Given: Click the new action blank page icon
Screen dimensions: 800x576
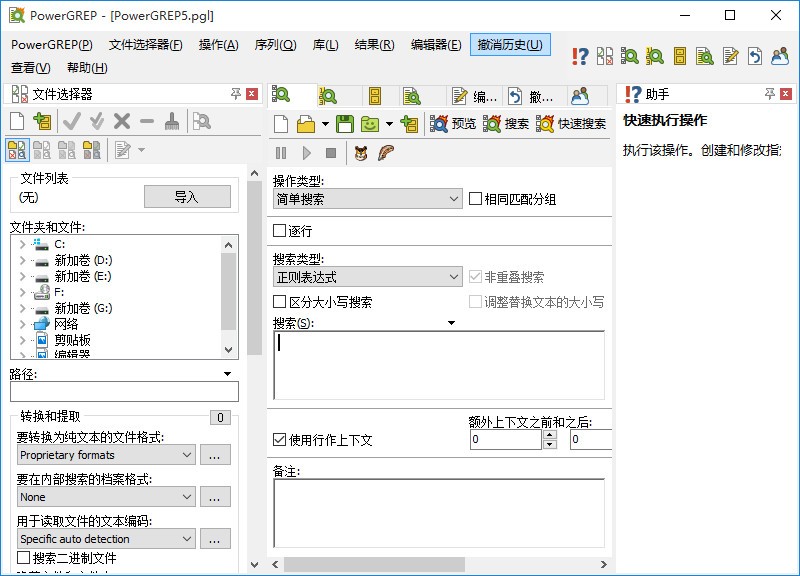Looking at the screenshot, I should [281, 124].
